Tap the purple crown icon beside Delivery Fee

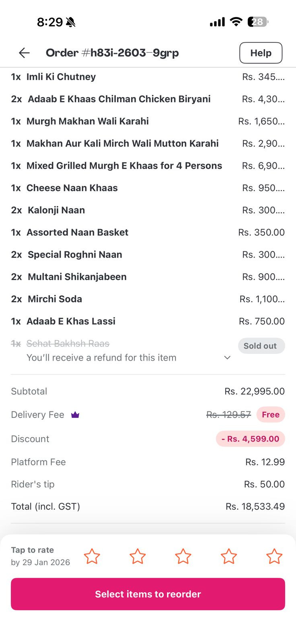tap(75, 415)
